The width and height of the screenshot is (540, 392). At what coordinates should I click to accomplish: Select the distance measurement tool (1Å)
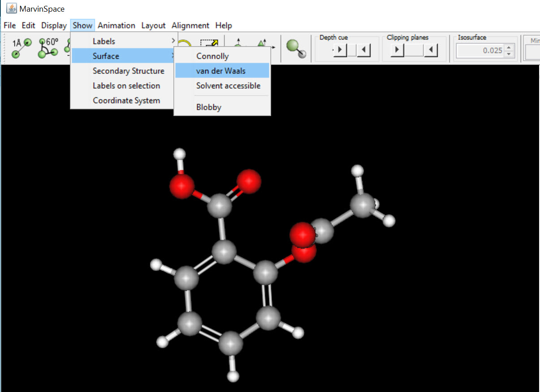tap(21, 48)
